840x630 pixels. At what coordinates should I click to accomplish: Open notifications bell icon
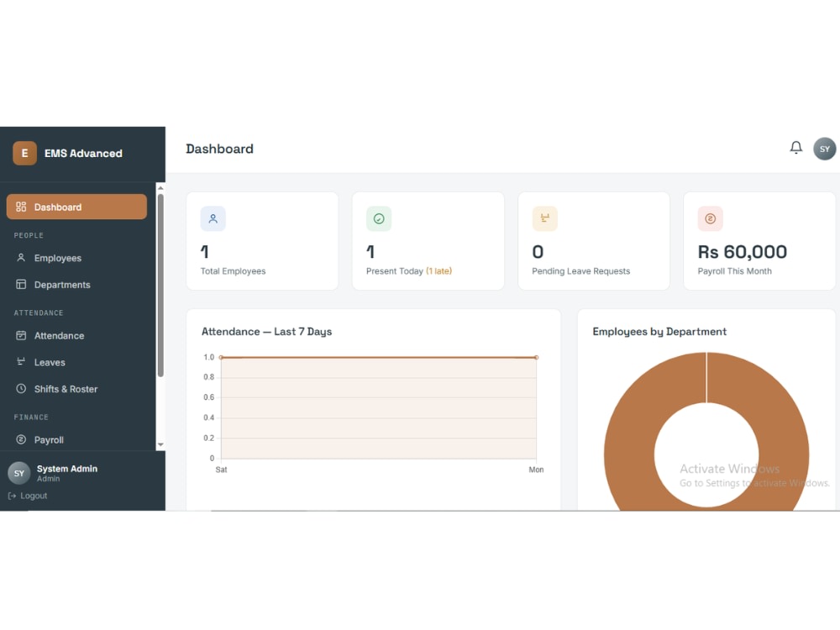point(796,147)
